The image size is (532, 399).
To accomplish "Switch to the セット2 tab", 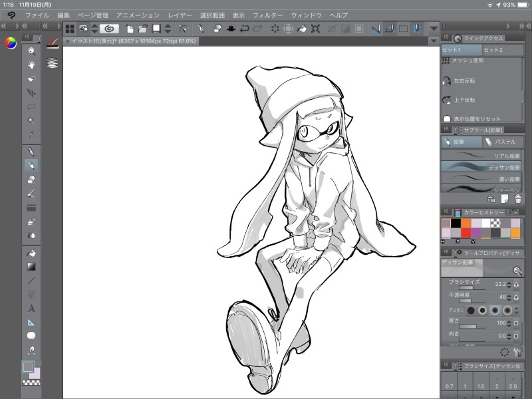I will pos(493,50).
